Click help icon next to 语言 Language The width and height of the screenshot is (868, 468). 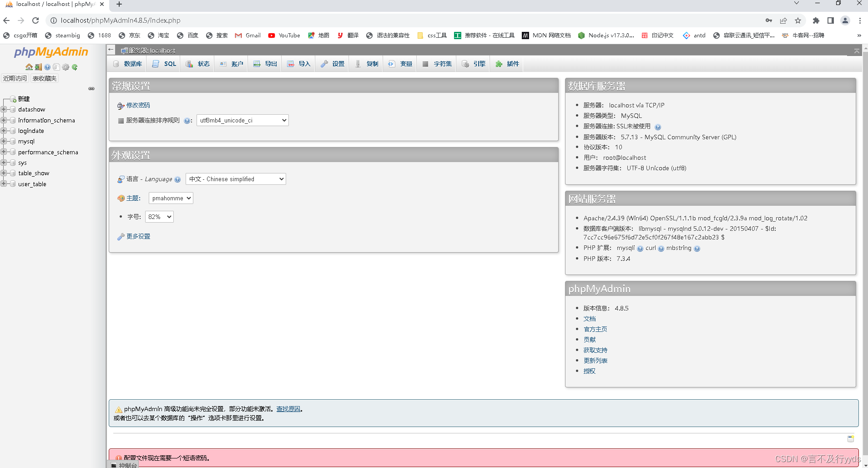177,179
